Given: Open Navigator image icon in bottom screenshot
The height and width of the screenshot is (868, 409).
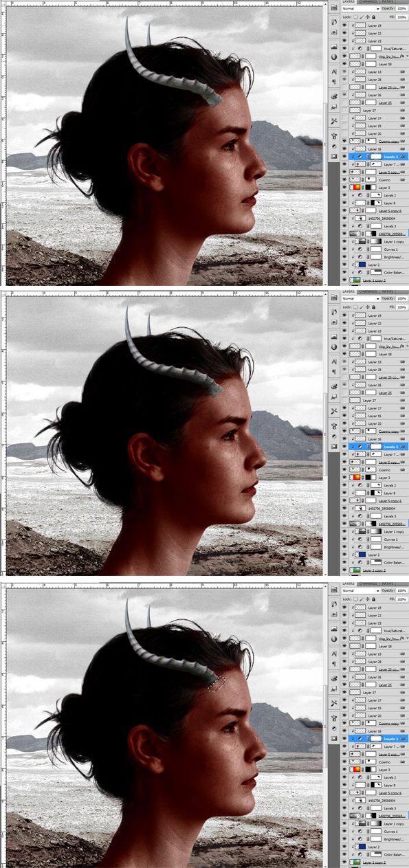Looking at the screenshot, I should tap(334, 629).
